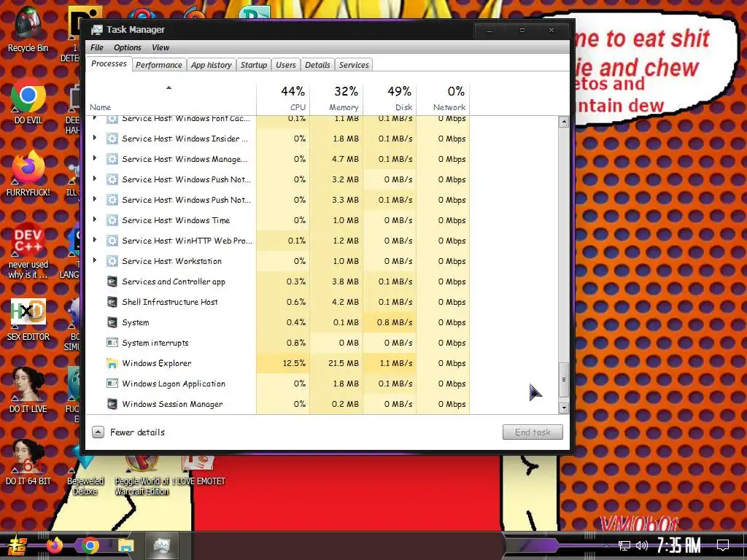Open the View menu
Image resolution: width=747 pixels, height=560 pixels.
160,47
